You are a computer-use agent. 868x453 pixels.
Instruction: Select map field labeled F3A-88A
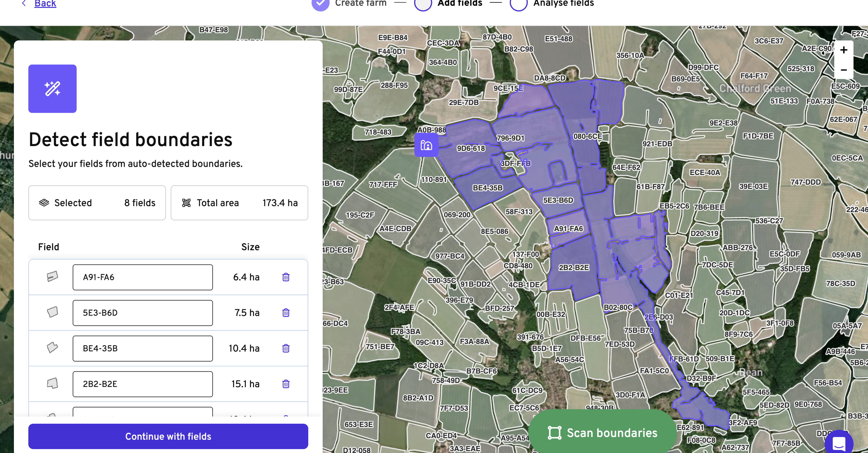point(474,342)
